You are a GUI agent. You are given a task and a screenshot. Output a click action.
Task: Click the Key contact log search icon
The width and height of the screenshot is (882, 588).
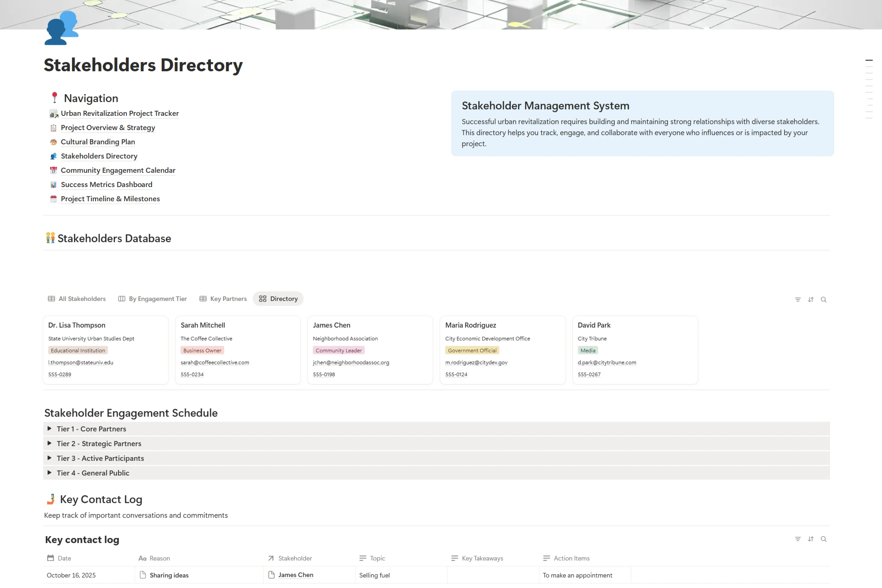coord(824,539)
